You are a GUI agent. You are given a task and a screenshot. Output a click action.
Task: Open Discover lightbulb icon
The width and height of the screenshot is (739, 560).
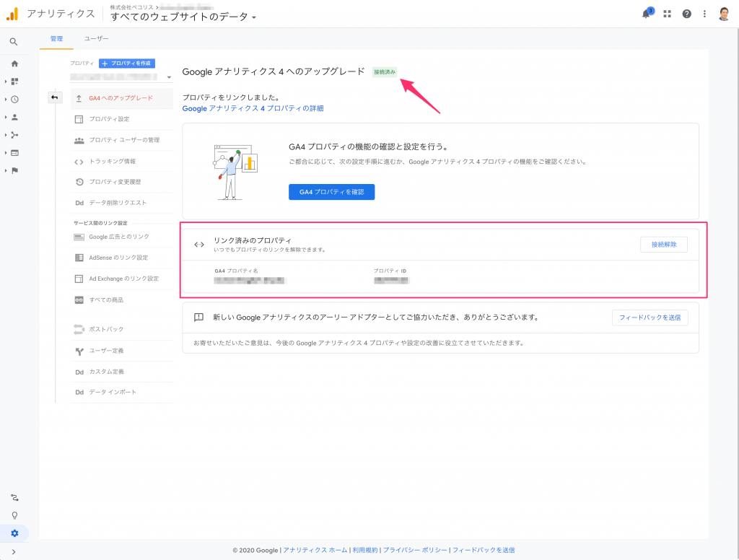tap(14, 516)
